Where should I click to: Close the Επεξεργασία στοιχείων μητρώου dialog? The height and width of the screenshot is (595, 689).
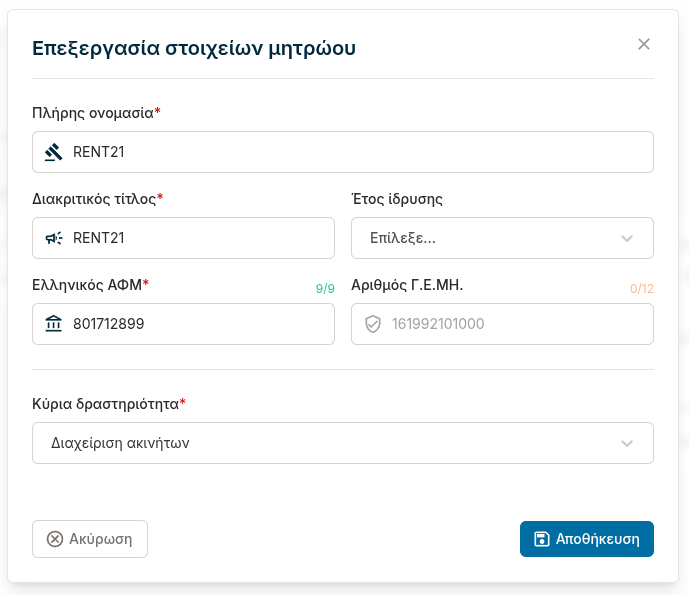[x=644, y=44]
